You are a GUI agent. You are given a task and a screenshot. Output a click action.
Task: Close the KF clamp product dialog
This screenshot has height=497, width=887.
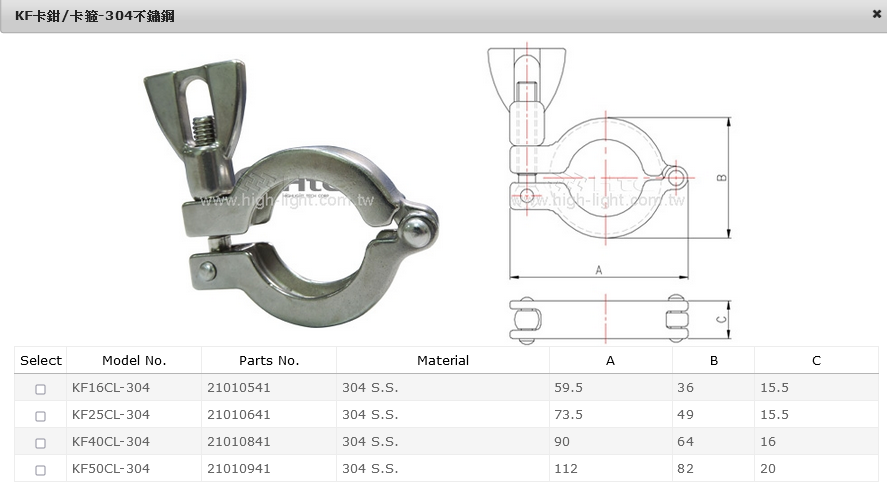pos(876,14)
